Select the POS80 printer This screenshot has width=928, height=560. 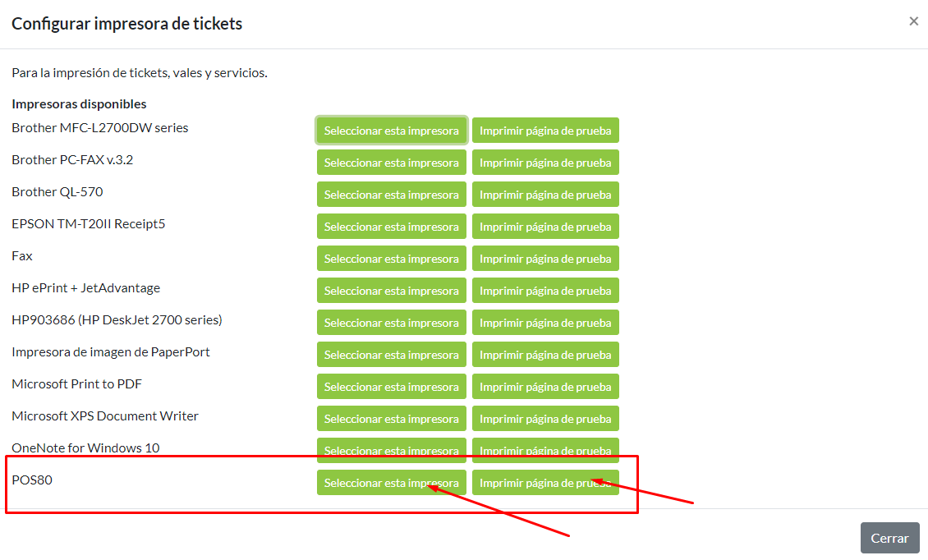(x=391, y=483)
